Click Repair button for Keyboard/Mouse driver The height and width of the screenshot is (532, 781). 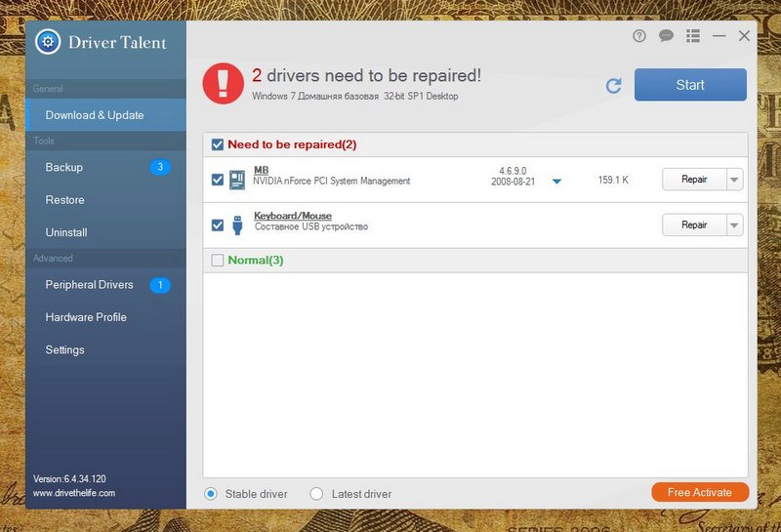coord(694,225)
